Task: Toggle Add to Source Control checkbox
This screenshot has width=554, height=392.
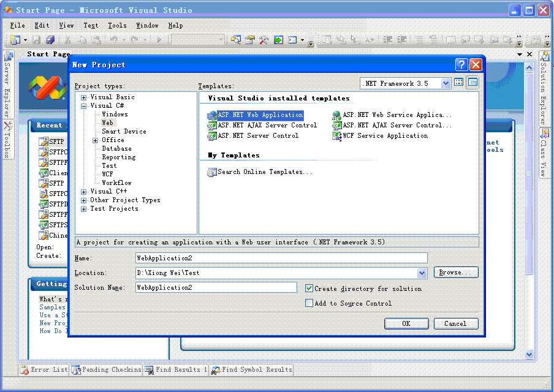Action: [x=309, y=303]
